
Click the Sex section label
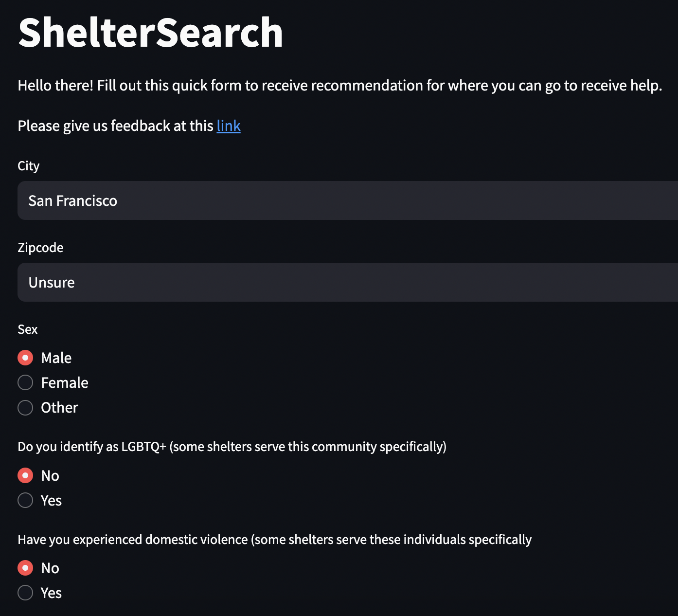27,329
